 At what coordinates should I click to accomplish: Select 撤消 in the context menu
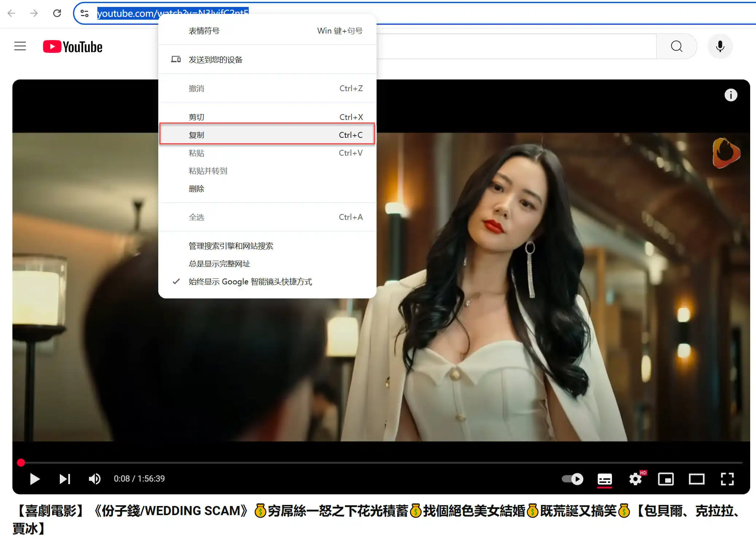267,88
